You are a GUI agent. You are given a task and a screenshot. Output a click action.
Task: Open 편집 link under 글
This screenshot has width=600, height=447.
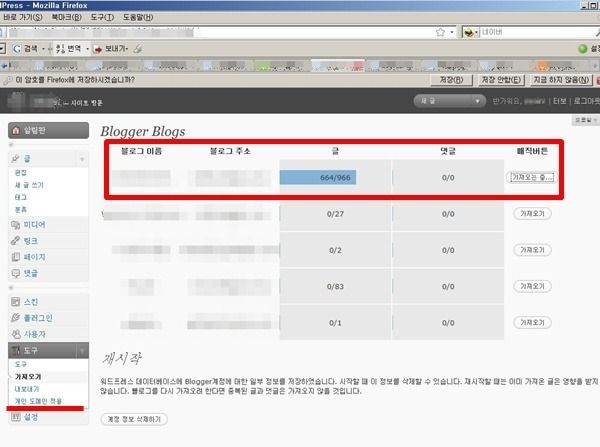pos(21,173)
